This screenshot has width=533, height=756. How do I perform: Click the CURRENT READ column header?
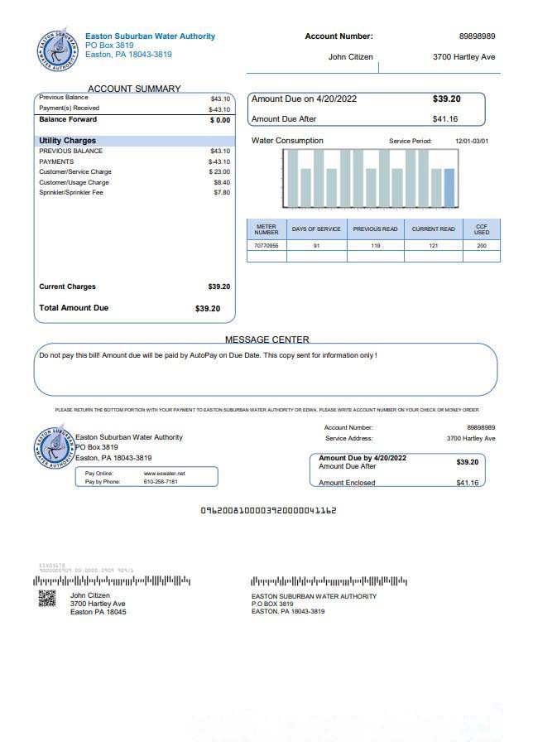point(433,229)
